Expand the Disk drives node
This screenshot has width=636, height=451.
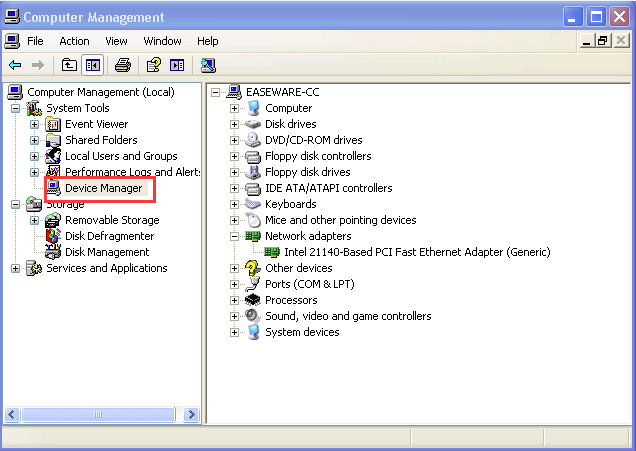[x=235, y=124]
